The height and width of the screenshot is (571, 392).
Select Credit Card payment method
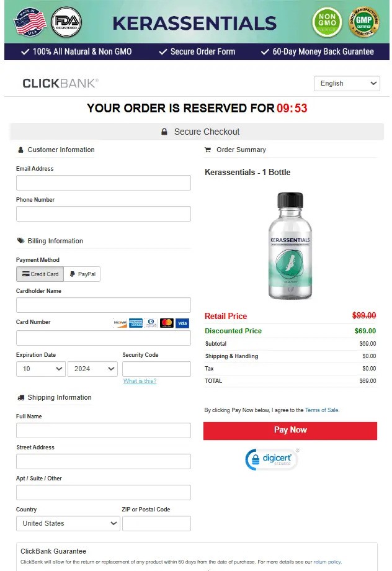pos(40,274)
